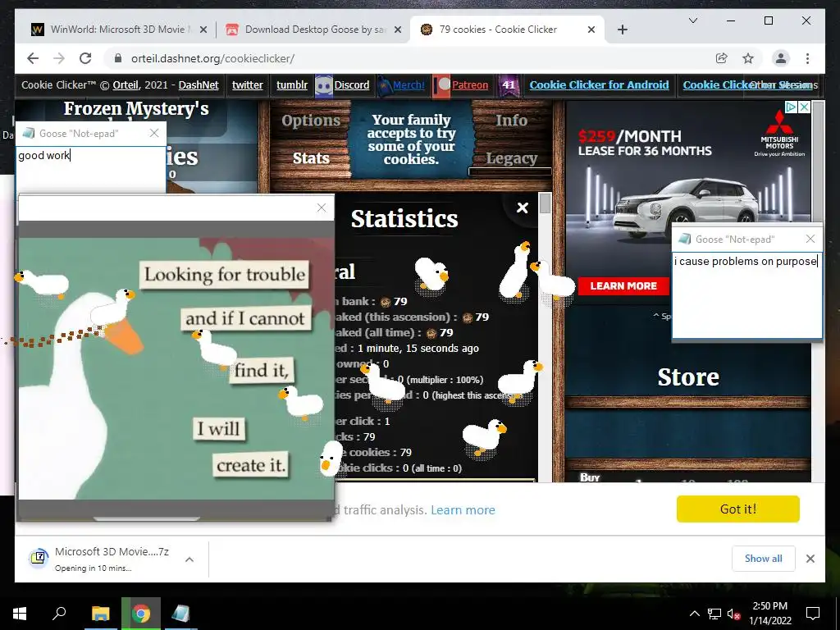This screenshot has width=840, height=630.
Task: Open the Stats menu in game
Action: [311, 158]
